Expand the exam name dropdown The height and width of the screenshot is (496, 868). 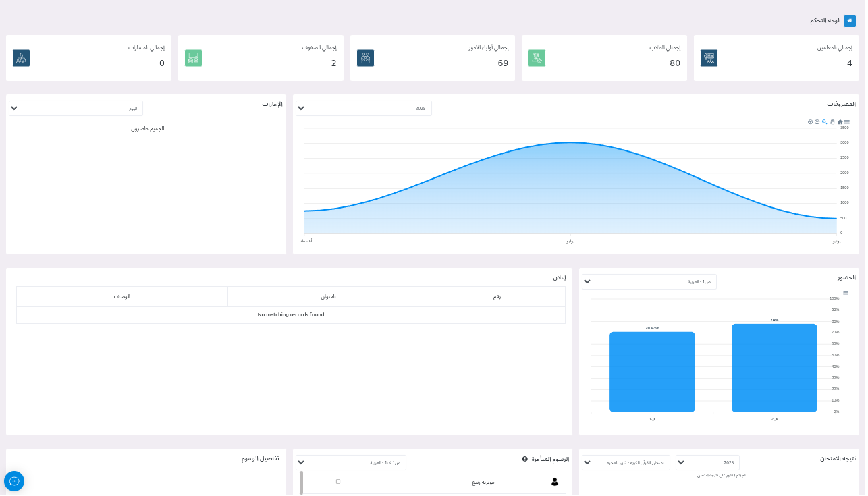(x=626, y=463)
